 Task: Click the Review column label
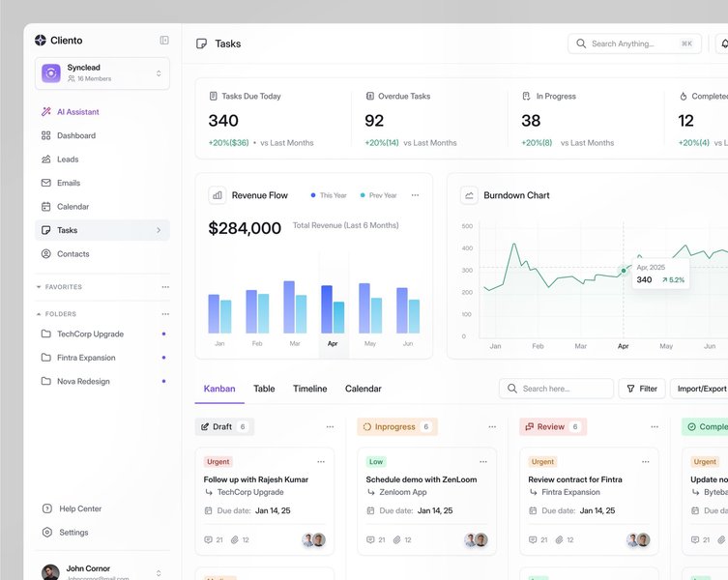pyautogui.click(x=553, y=426)
